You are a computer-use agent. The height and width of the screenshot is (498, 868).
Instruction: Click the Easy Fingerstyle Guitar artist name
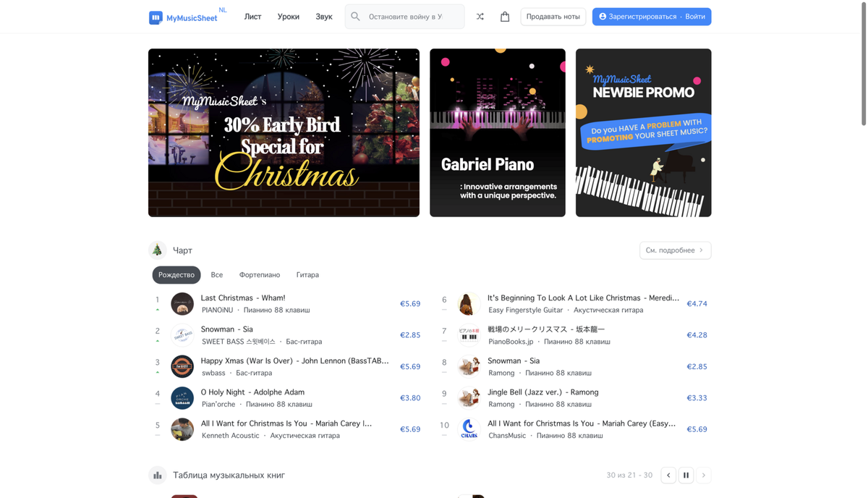[x=525, y=310]
